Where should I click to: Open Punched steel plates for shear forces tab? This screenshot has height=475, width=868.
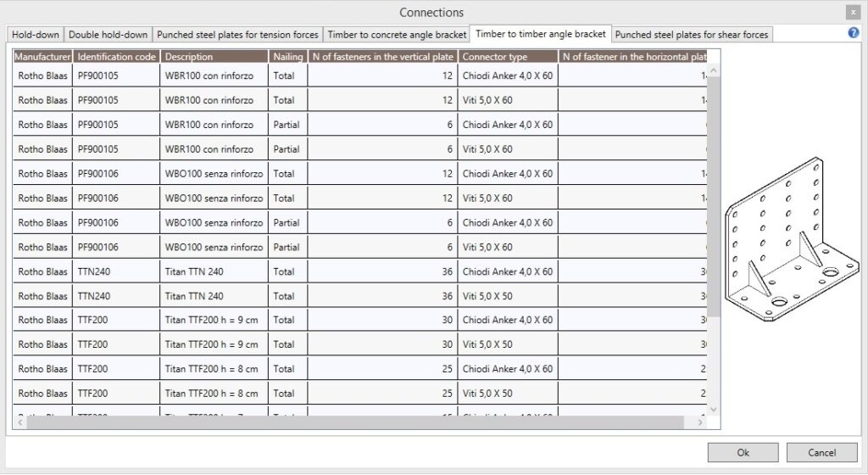[691, 35]
